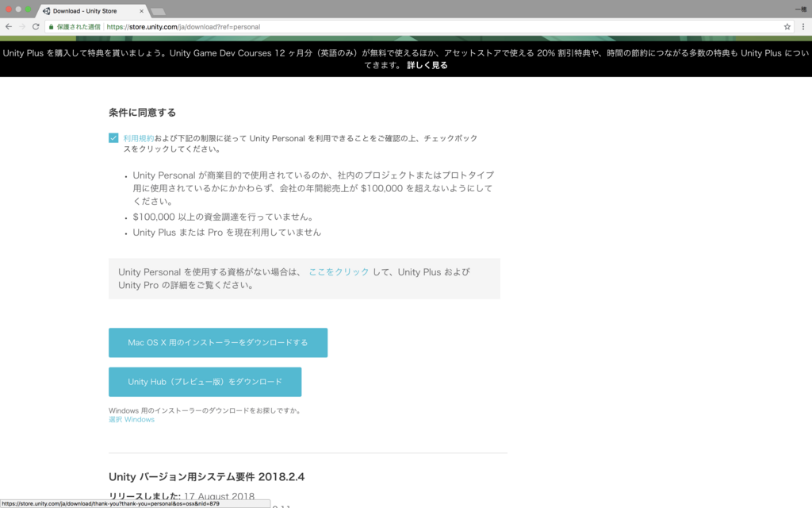
Task: Uncheck the terms agreement checkbox
Action: click(113, 138)
